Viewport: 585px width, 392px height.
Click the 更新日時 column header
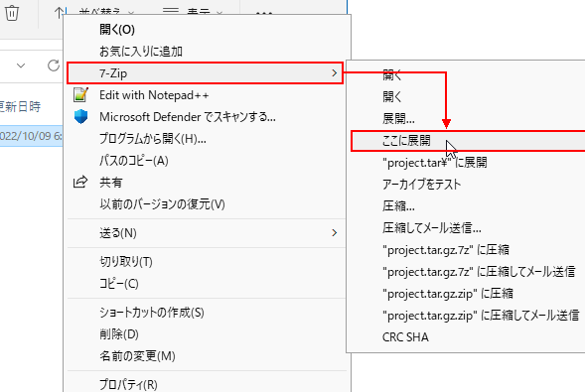pyautogui.click(x=20, y=107)
